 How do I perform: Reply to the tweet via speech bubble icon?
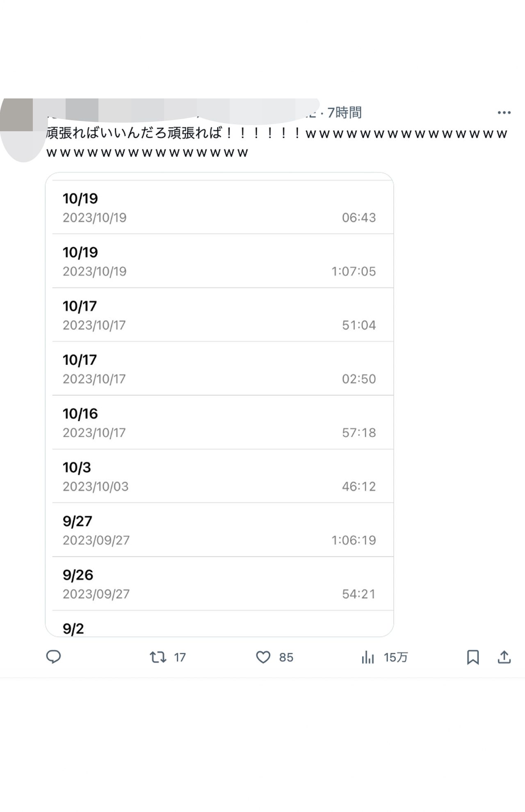click(x=54, y=657)
